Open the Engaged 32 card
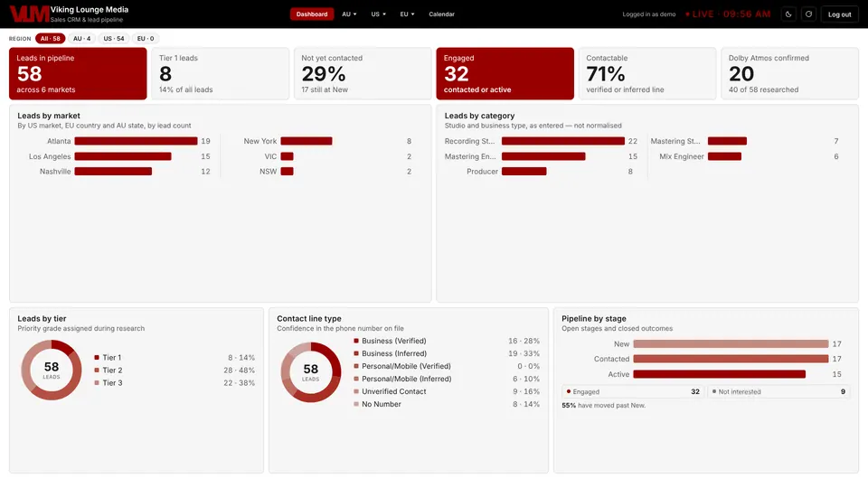 505,73
